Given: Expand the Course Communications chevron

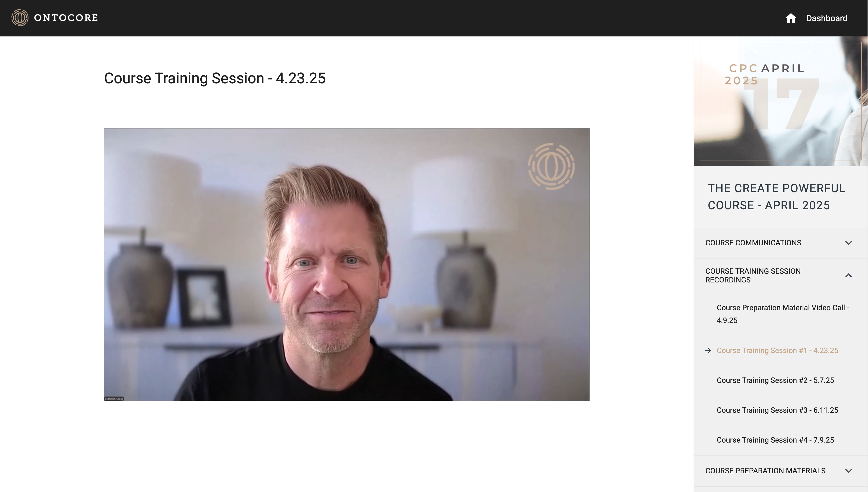Looking at the screenshot, I should (848, 243).
